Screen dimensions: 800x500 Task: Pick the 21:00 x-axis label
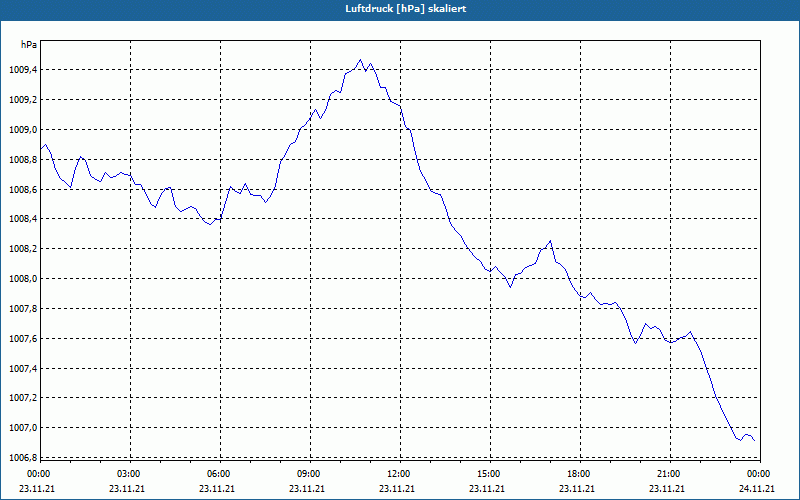pos(669,474)
